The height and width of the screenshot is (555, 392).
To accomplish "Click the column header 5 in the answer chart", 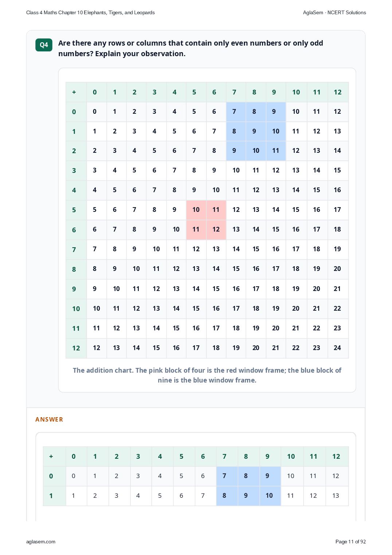I will (181, 456).
